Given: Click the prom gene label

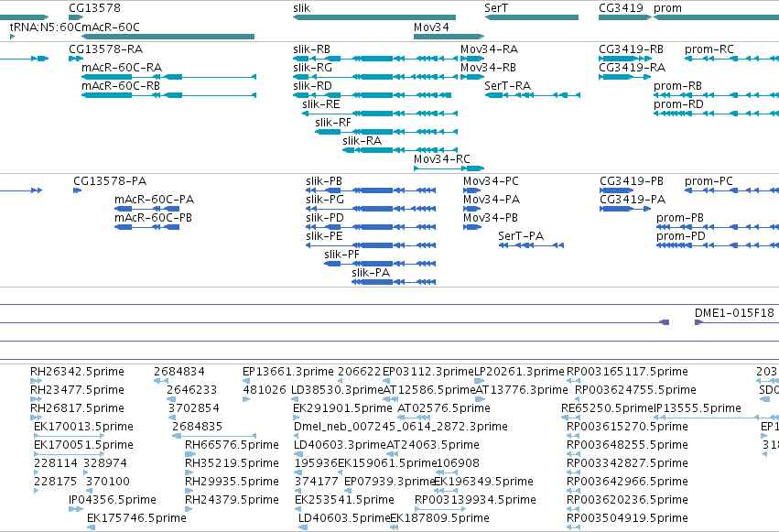Looking at the screenshot, I should click(667, 8).
